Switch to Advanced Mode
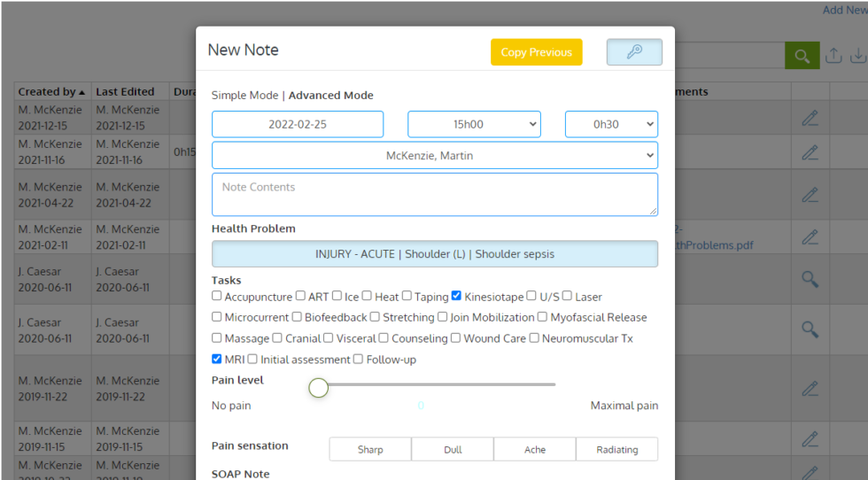 point(331,96)
